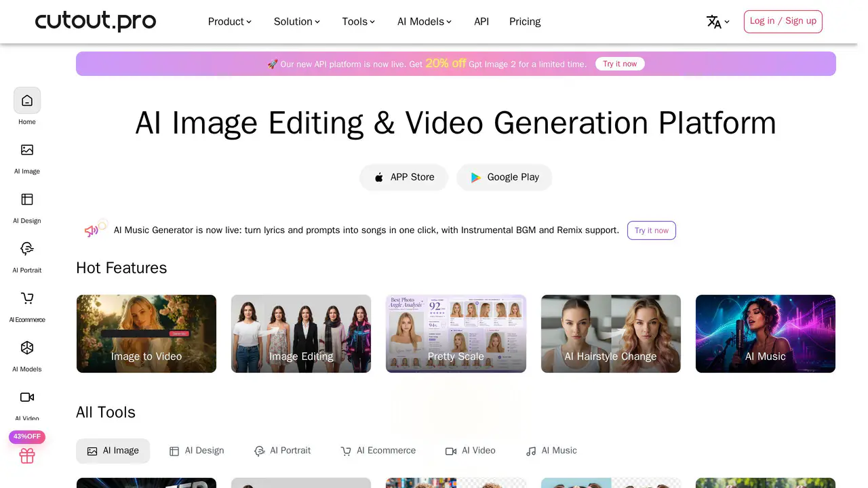
Task: Select the AI Video tools tab
Action: click(471, 451)
